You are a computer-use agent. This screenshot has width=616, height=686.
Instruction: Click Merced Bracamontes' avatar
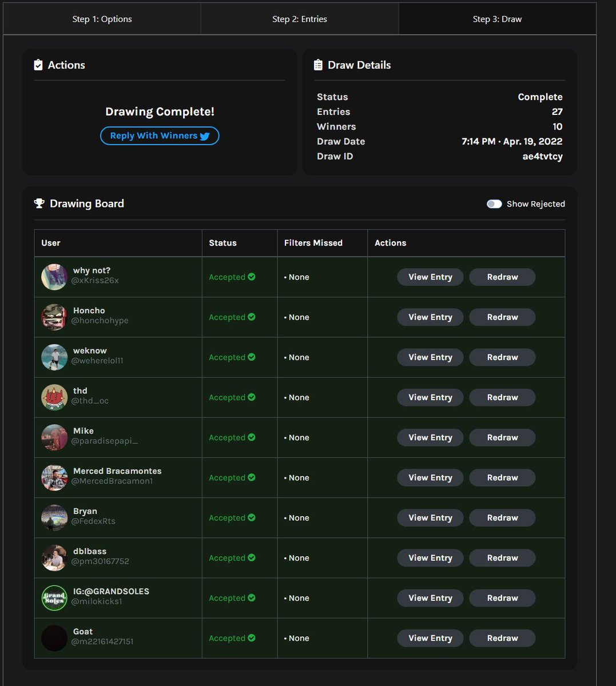pyautogui.click(x=54, y=477)
